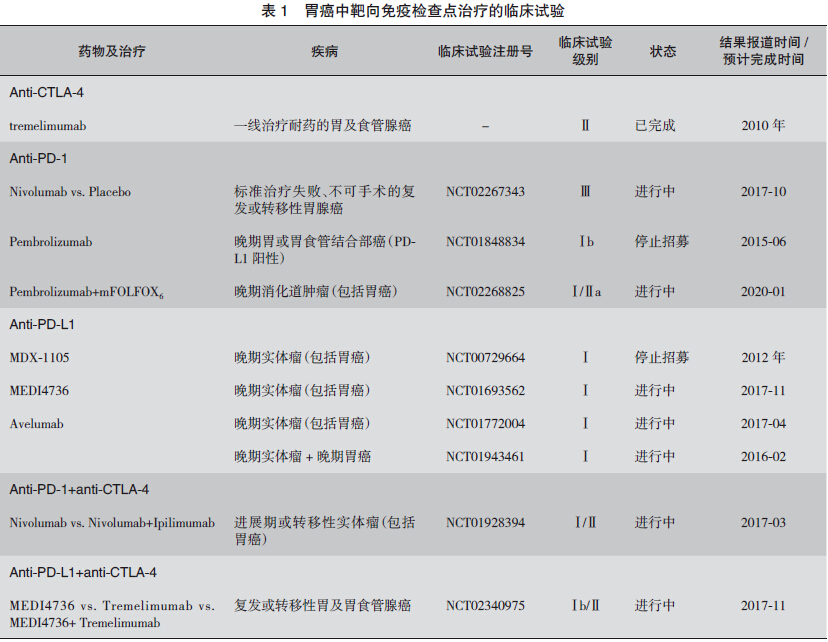This screenshot has width=828, height=642.
Task: Select column header 药物及治疗
Action: (x=111, y=51)
